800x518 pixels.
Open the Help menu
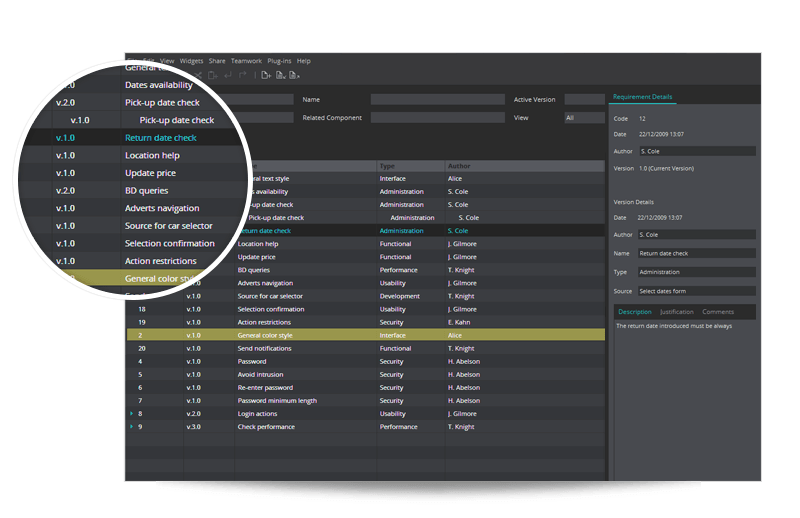tap(304, 61)
